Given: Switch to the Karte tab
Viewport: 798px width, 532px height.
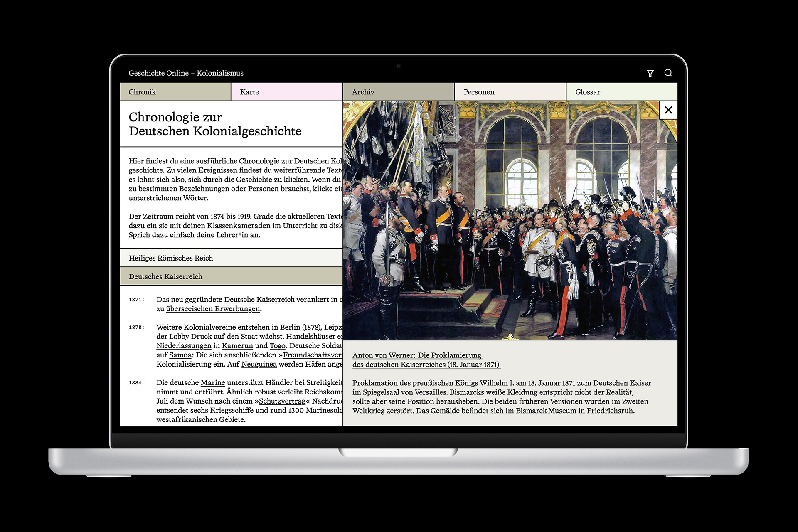Looking at the screenshot, I should coord(287,92).
